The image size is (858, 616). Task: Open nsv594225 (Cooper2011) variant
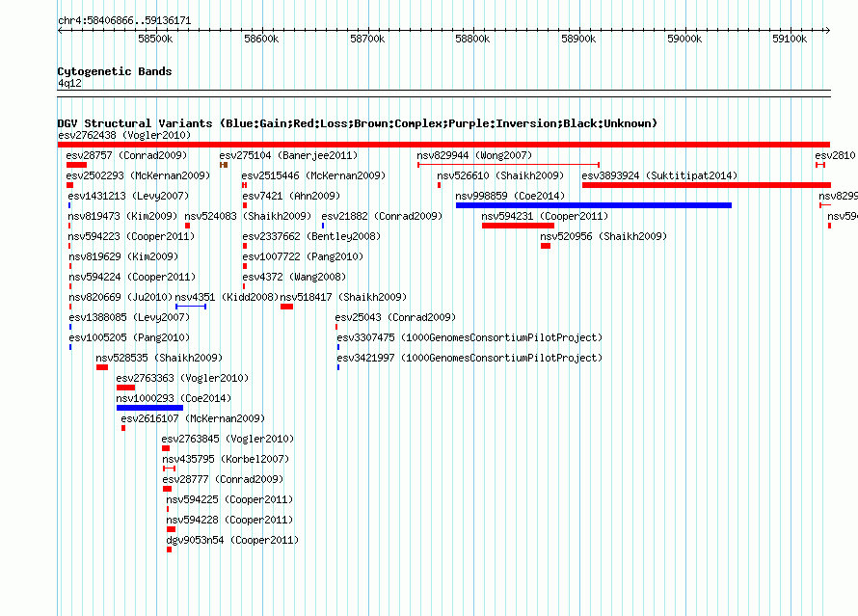[x=229, y=499]
